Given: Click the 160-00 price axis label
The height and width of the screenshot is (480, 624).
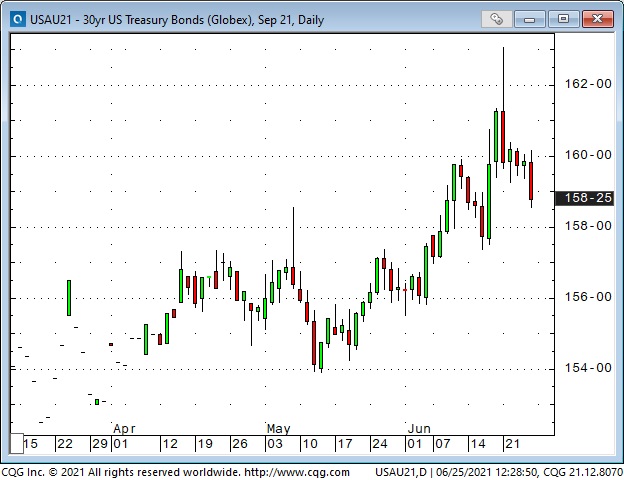Looking at the screenshot, I should tap(588, 155).
